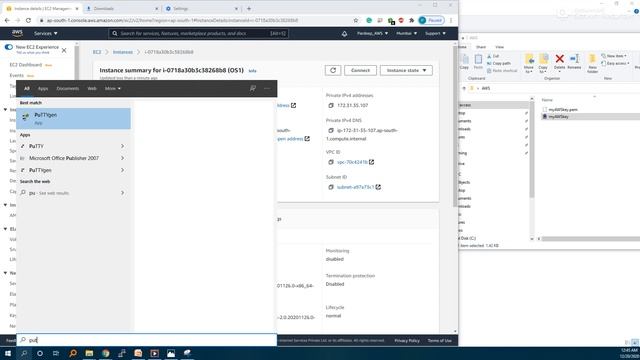Switch to Apps search filter
640x360 pixels.
pyautogui.click(x=43, y=89)
